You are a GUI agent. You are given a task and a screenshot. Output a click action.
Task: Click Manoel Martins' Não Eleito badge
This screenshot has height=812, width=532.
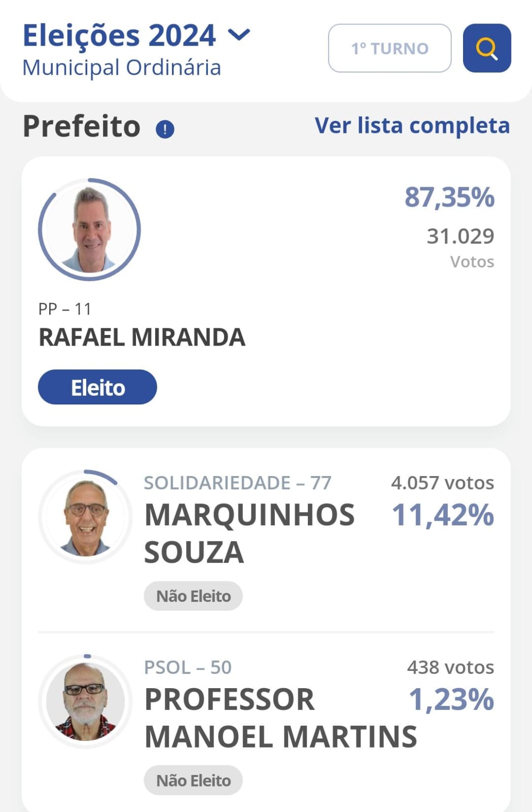coord(193,780)
